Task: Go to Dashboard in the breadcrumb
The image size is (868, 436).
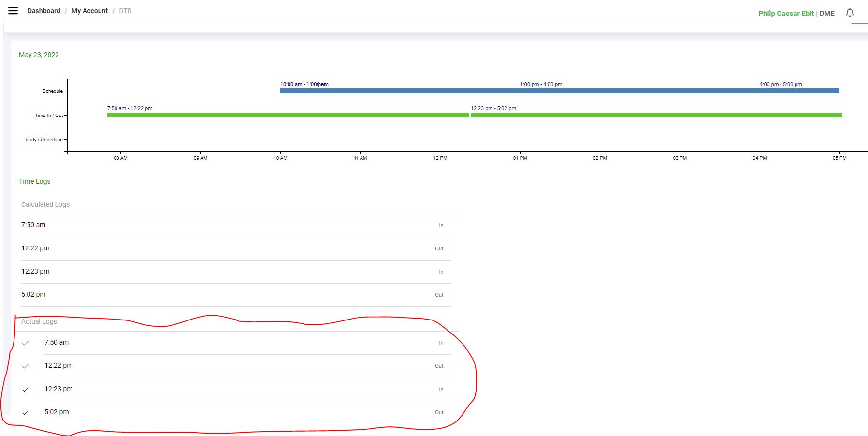Action: click(x=43, y=11)
